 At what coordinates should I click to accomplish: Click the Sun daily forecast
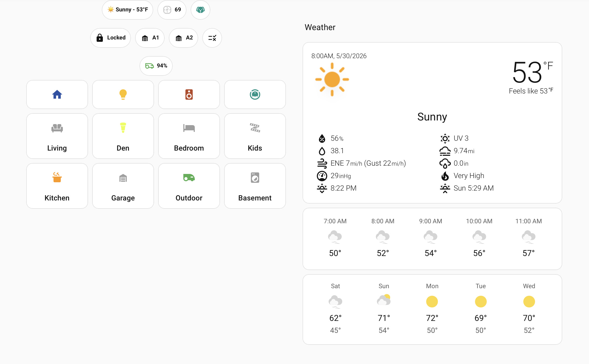[384, 308]
